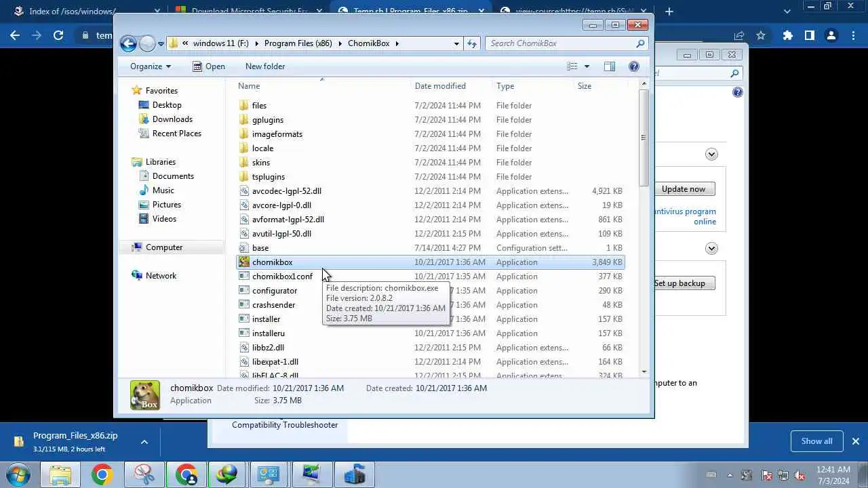Screen dimensions: 868x488
Task: Expand chevron above Set up backup
Action: click(x=711, y=249)
